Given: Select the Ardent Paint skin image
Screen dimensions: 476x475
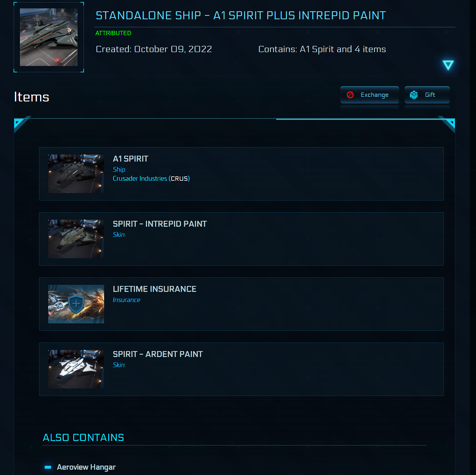Looking at the screenshot, I should pos(76,369).
